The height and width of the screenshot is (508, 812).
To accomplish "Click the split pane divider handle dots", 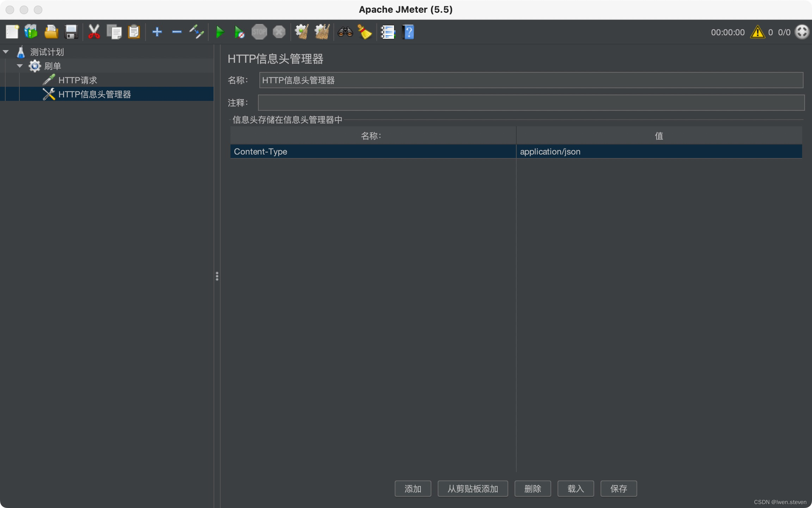I will (x=217, y=276).
